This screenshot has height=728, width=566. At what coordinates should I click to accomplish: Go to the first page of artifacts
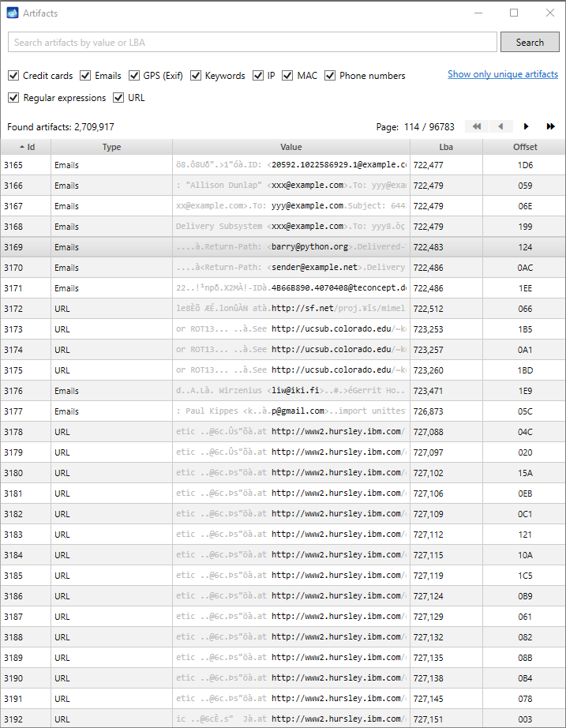[477, 126]
